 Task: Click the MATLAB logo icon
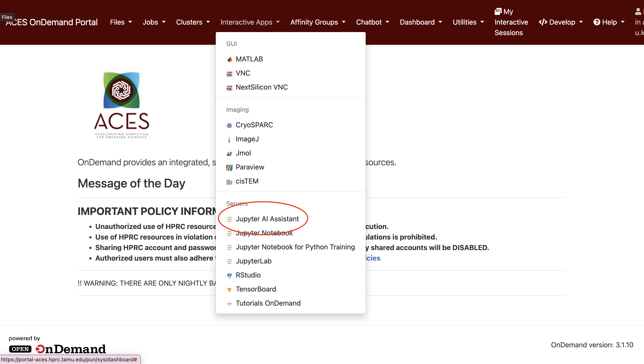[x=229, y=59]
